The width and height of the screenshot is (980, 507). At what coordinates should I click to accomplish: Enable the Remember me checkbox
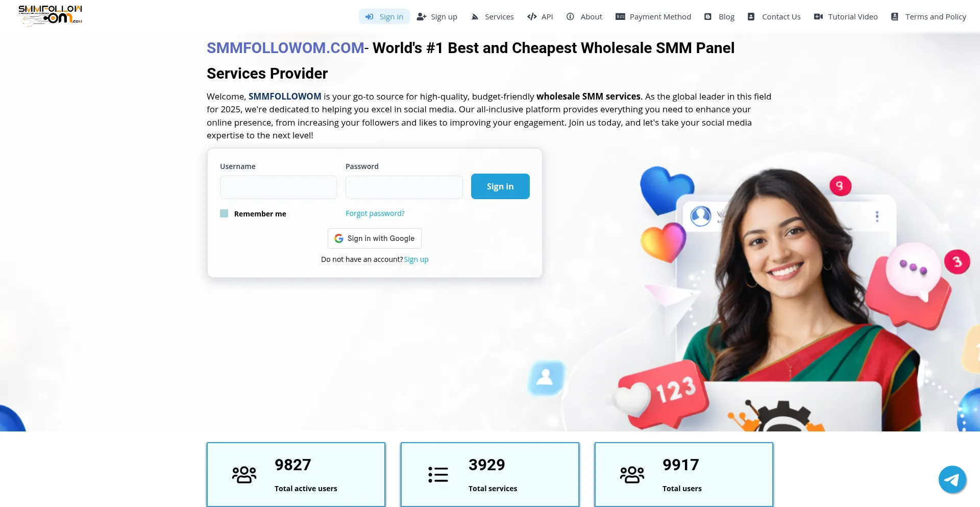coord(224,213)
